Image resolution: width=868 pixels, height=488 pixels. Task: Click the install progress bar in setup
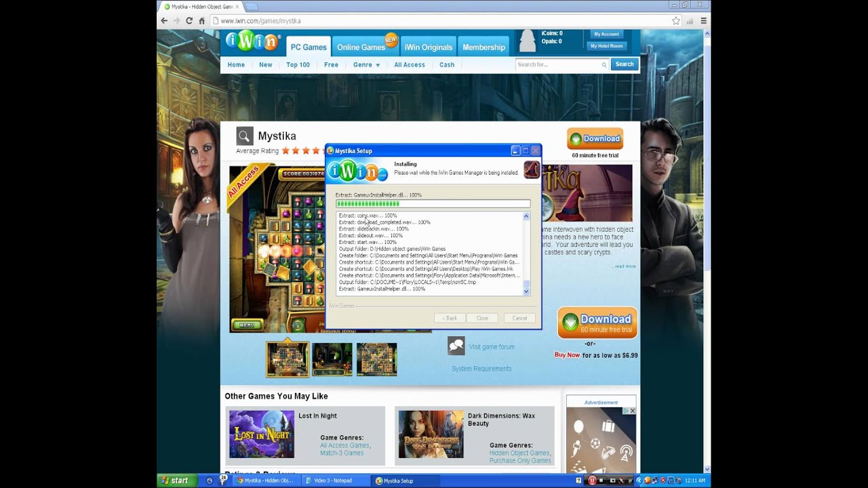433,204
